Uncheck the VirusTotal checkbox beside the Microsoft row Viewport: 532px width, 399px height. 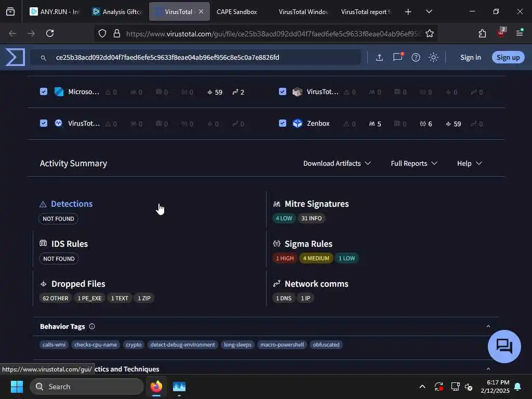click(282, 91)
